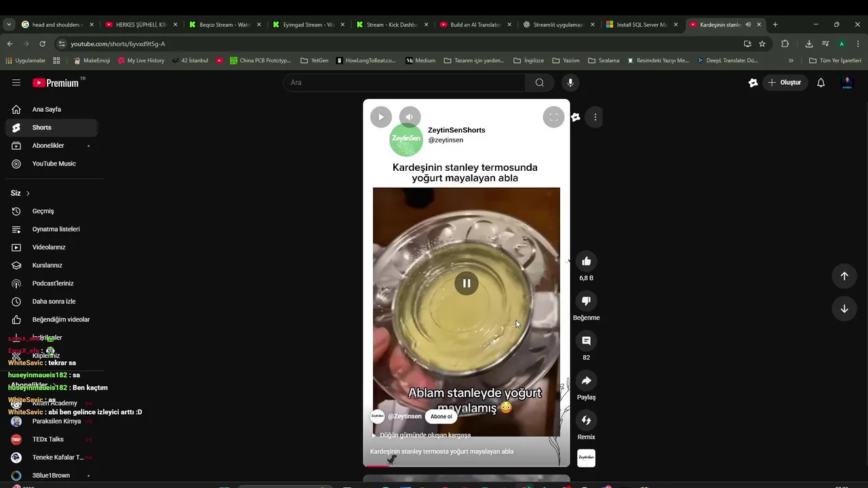Open the Yazılım bookmarks folder
Viewport: 868px width, 488px height.
566,60
